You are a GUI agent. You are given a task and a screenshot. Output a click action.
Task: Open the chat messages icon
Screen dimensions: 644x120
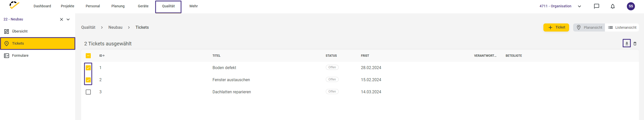597,6
